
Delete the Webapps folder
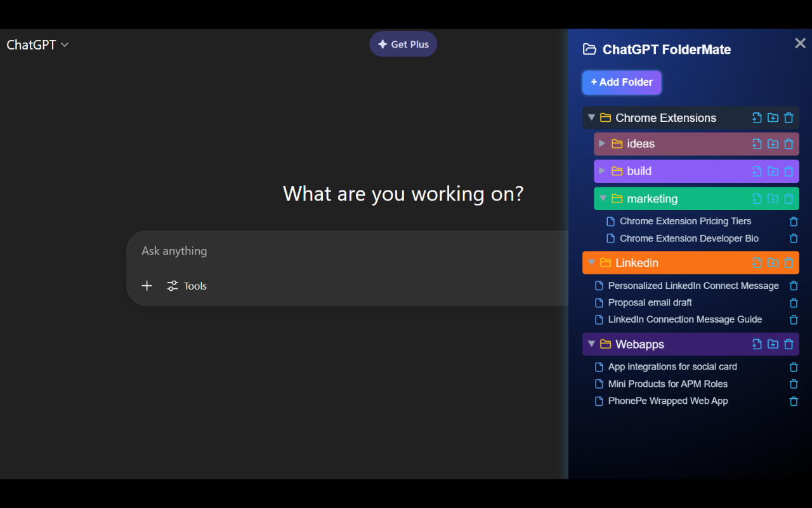(x=789, y=344)
